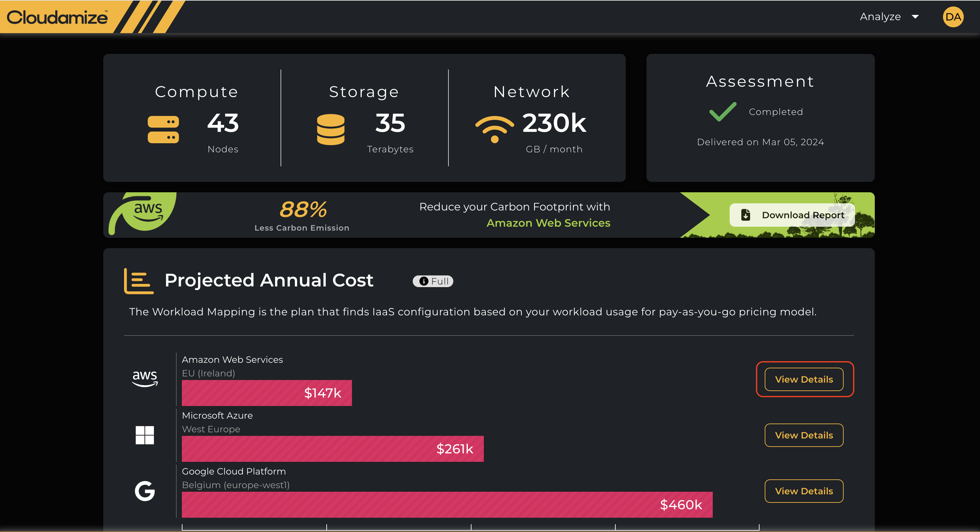Click the Cloudamize logo
Viewport: 980px width, 532px height.
click(x=57, y=18)
